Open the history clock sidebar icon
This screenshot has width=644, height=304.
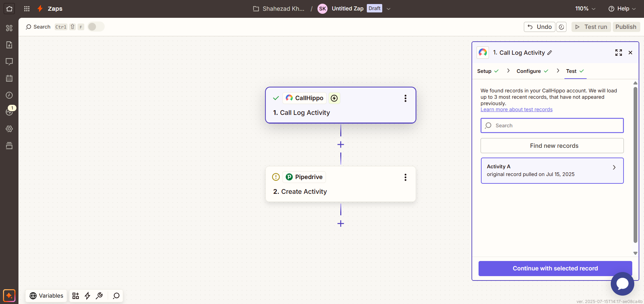pos(9,95)
